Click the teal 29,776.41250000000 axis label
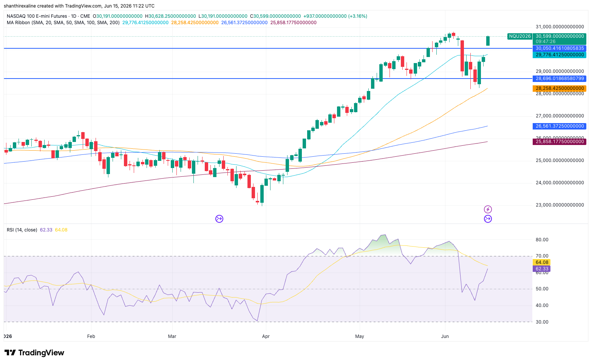Image resolution: width=592 pixels, height=364 pixels. 560,55
